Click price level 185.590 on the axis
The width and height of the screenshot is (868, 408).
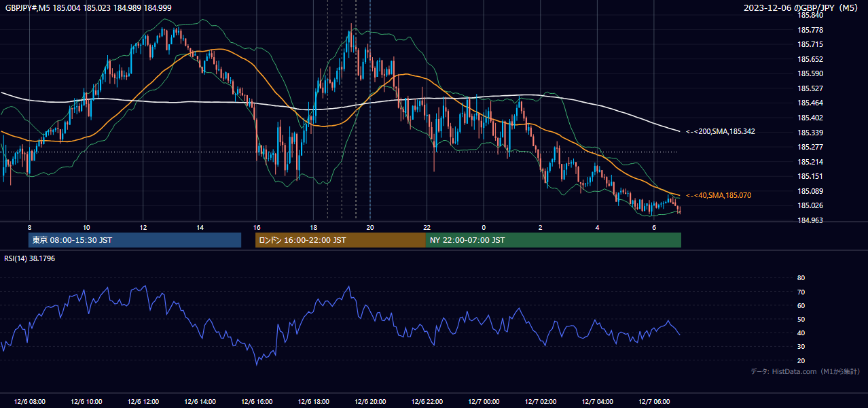[810, 73]
